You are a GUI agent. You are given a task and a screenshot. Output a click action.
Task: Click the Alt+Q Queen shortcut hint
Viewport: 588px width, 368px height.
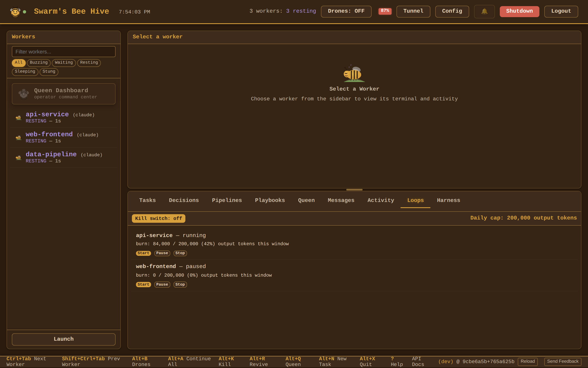pyautogui.click(x=293, y=361)
